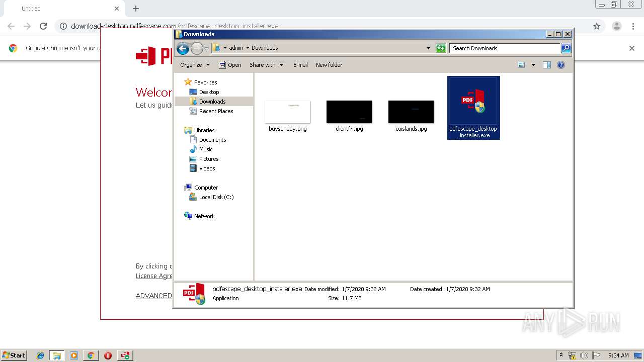Go back in Explorer Downloads window
Screen dimensions: 644x362
pyautogui.click(x=183, y=48)
